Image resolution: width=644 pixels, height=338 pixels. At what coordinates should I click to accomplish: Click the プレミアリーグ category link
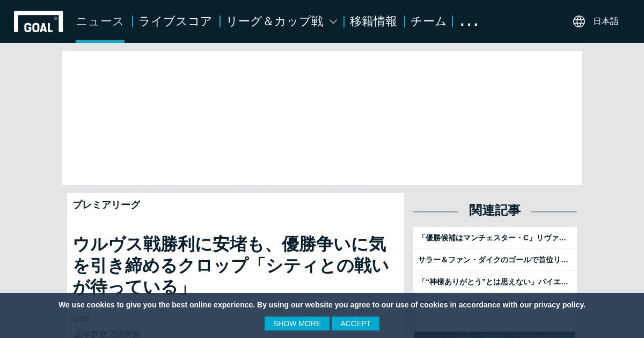(106, 205)
